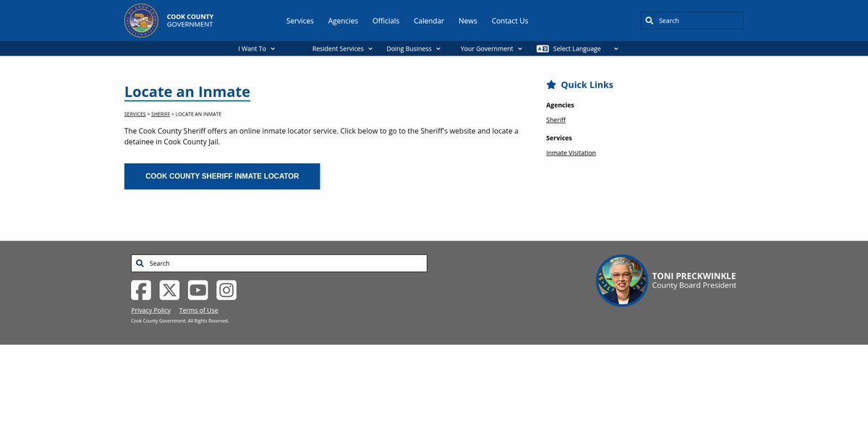Open the YouTube channel icon
Screen dimensions: 868x448
click(x=198, y=290)
